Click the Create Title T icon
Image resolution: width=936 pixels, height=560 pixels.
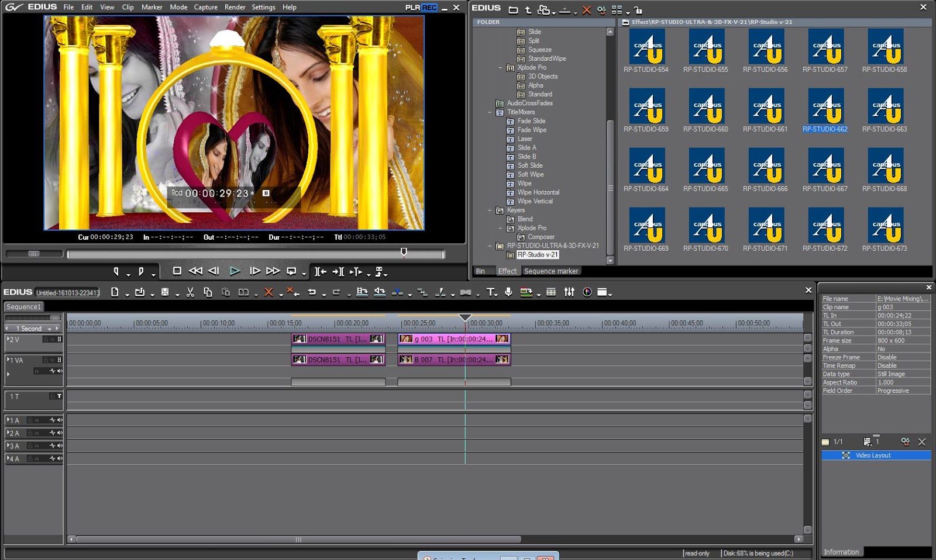[490, 292]
